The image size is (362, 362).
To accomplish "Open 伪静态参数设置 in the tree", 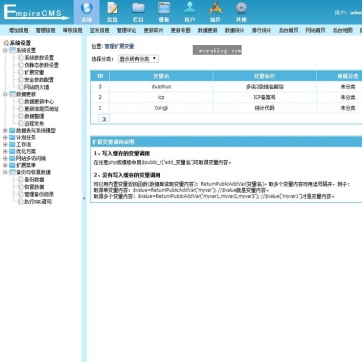I will (41, 65).
